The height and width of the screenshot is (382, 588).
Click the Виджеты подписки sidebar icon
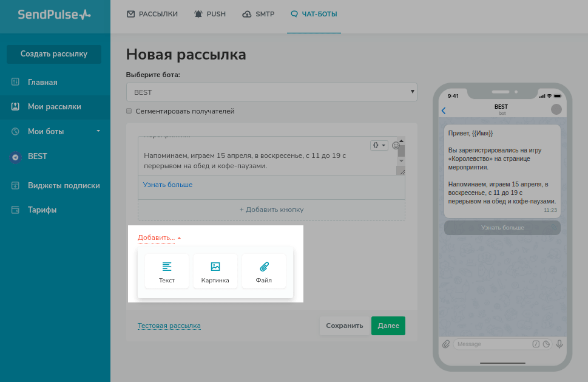coord(15,185)
